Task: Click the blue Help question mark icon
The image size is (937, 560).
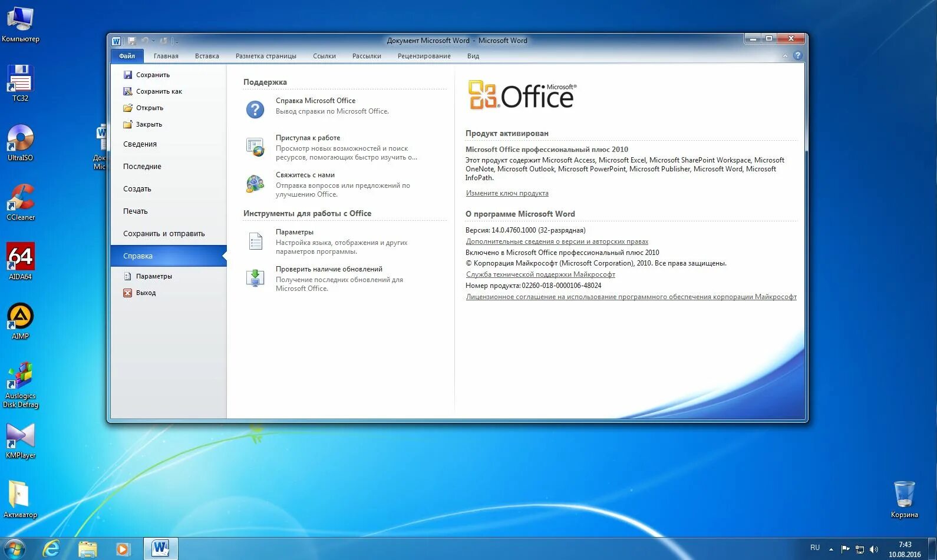Action: point(798,55)
